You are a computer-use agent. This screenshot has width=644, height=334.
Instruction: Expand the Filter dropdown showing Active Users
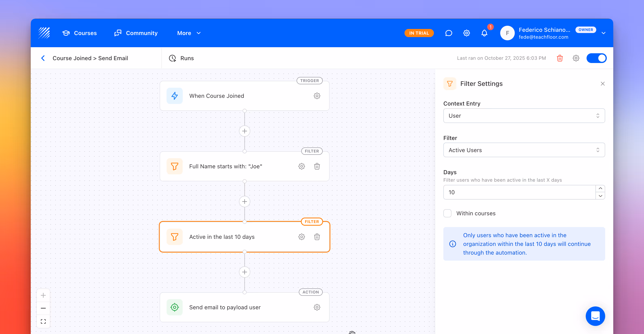pos(524,150)
